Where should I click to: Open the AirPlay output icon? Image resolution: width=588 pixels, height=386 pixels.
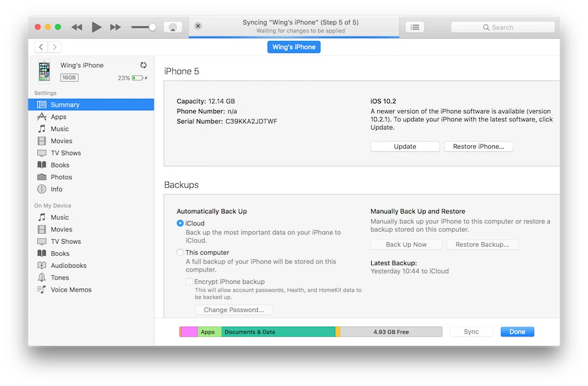pyautogui.click(x=173, y=27)
